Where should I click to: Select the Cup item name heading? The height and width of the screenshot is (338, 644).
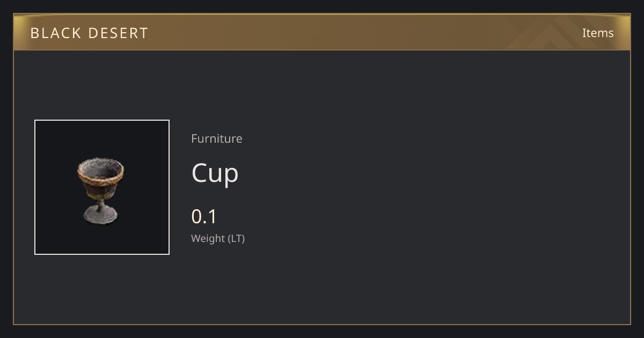[x=215, y=173]
